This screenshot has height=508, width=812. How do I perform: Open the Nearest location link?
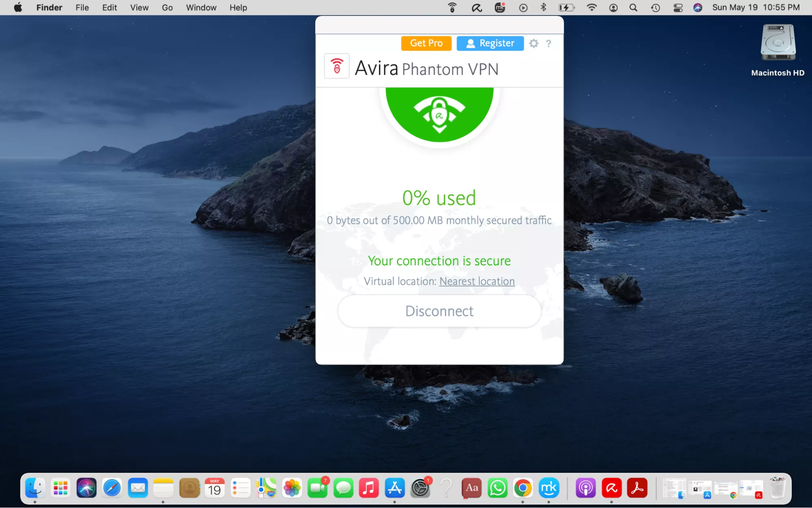(477, 281)
